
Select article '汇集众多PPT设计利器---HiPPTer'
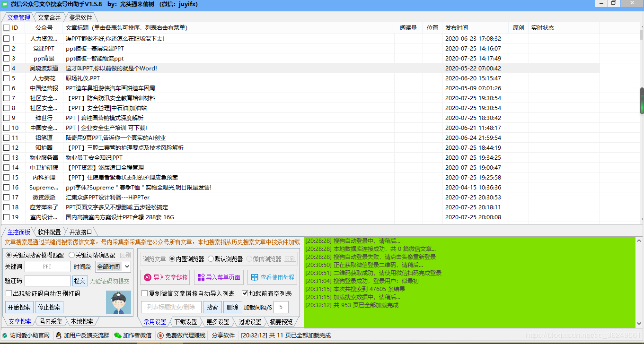click(107, 198)
